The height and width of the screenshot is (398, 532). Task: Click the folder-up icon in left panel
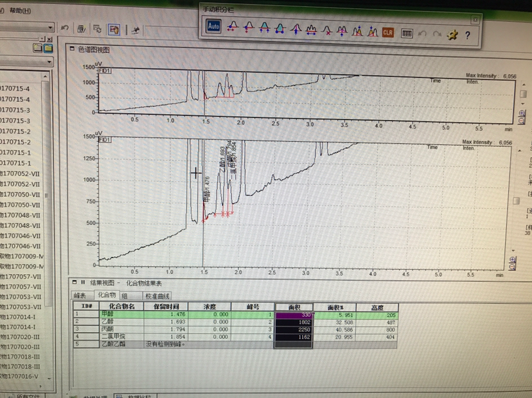click(37, 48)
